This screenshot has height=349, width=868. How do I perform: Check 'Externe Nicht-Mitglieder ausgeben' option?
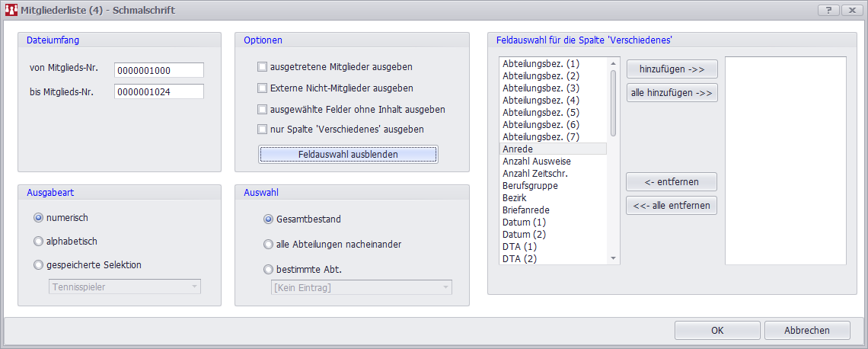263,88
